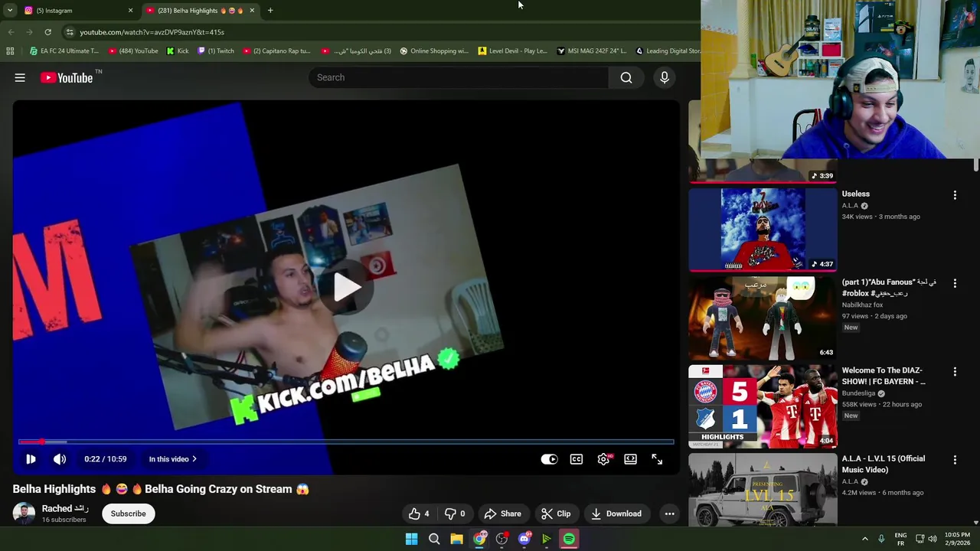Screen dimensions: 980x551
Task: Open Rached channel avatar
Action: (24, 514)
